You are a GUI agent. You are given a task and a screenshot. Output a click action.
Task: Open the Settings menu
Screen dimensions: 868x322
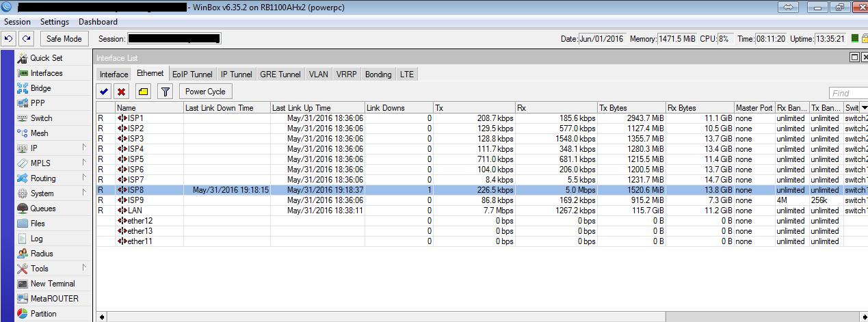click(x=55, y=22)
